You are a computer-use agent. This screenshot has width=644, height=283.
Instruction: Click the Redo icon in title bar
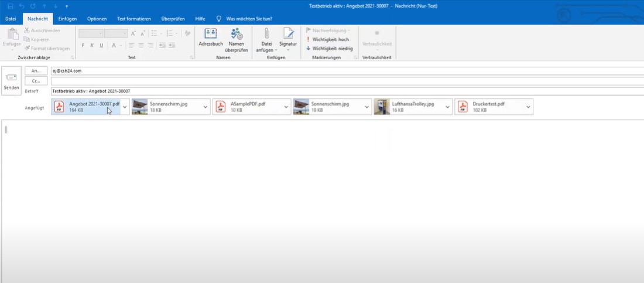[x=33, y=6]
